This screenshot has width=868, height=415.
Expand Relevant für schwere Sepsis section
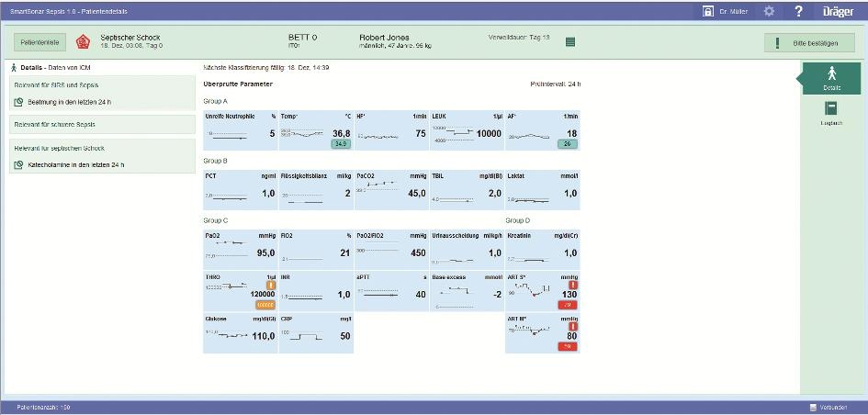click(x=103, y=124)
